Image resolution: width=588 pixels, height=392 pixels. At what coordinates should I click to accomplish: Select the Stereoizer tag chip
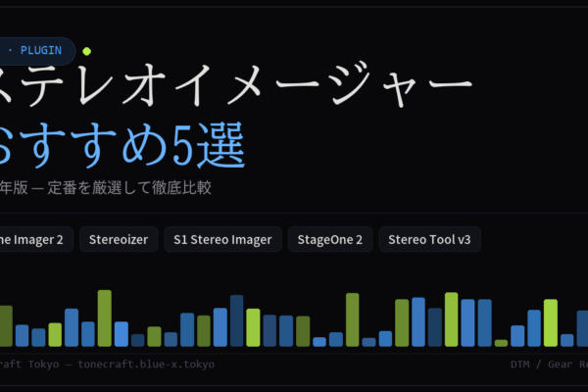point(119,239)
